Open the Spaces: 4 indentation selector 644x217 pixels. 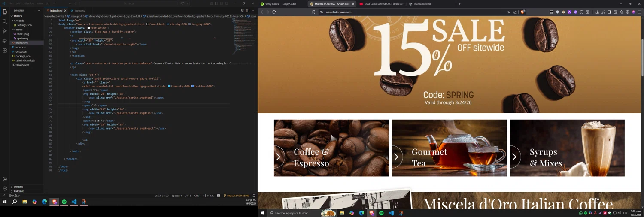pos(176,196)
